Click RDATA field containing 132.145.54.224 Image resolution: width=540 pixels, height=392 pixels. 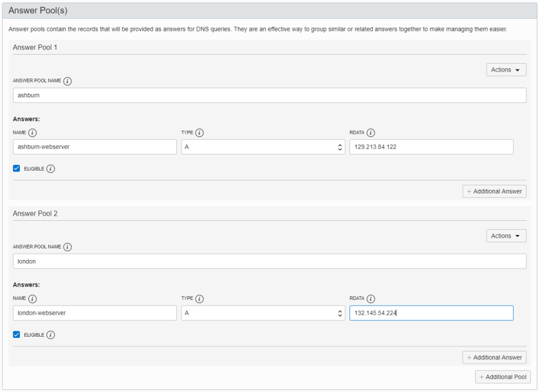pos(431,313)
